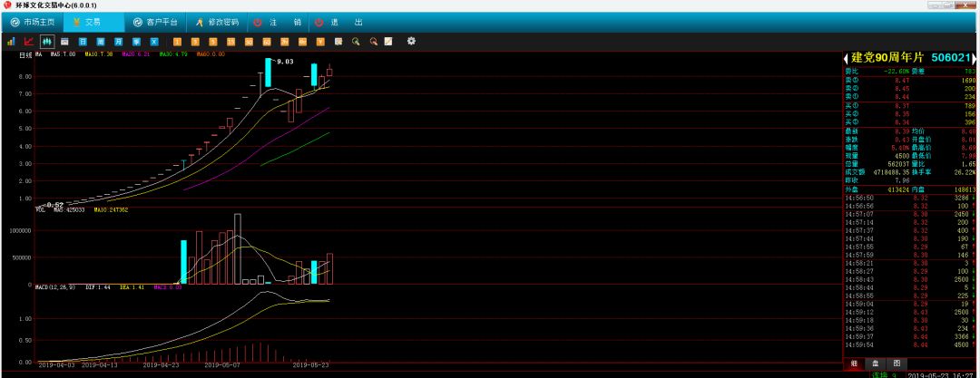
Task: Click the 14:59:54 trade record row
Action: click(x=909, y=344)
